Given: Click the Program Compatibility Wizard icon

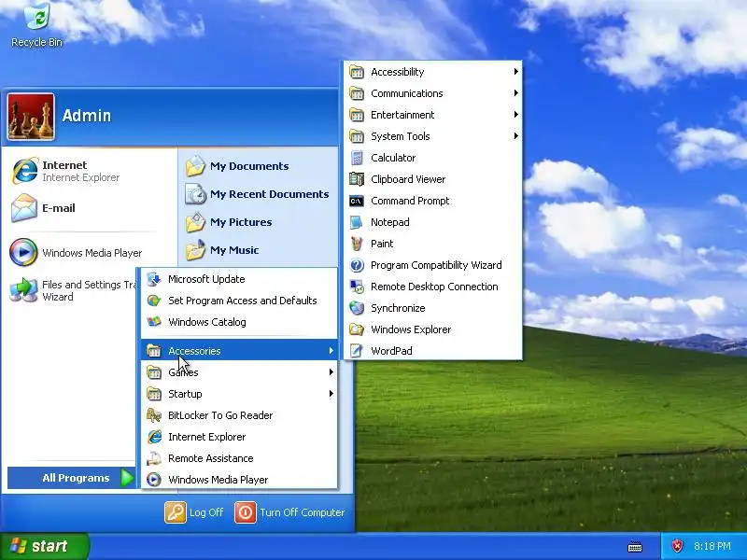Looking at the screenshot, I should (x=357, y=265).
